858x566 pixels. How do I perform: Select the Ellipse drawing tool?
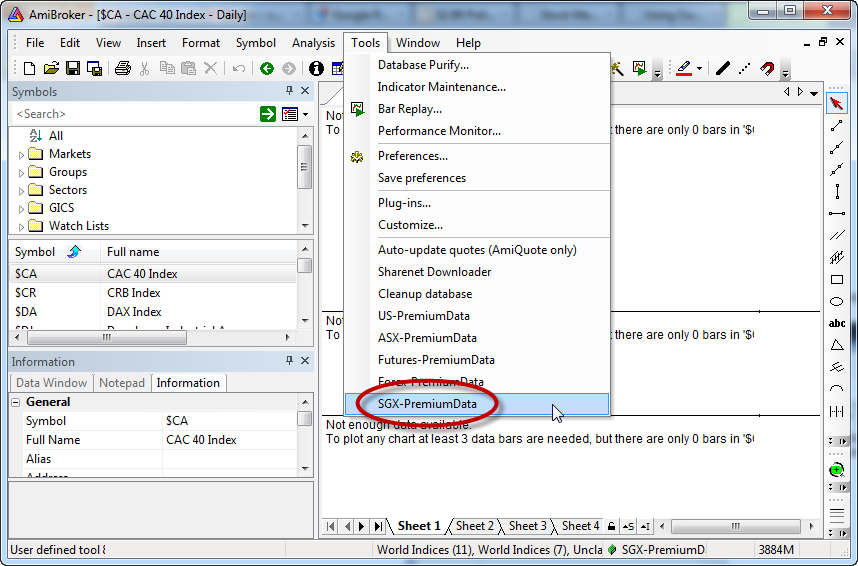[837, 302]
